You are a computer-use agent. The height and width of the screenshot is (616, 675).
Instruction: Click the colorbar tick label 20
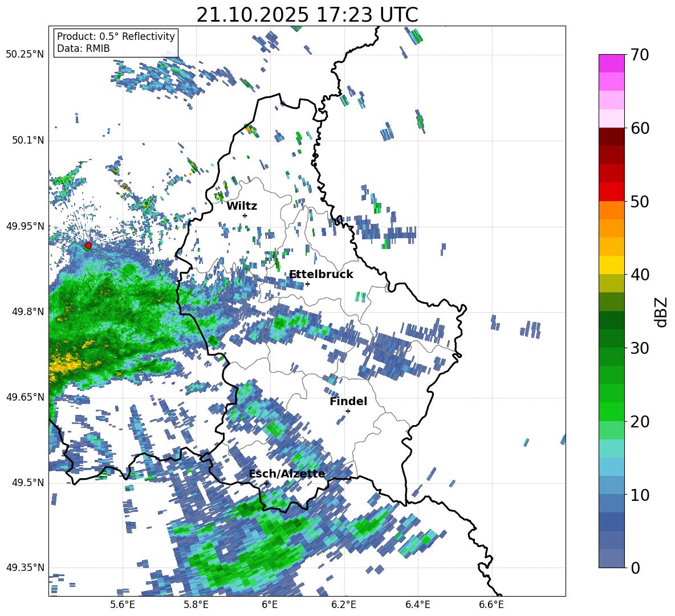(x=640, y=421)
